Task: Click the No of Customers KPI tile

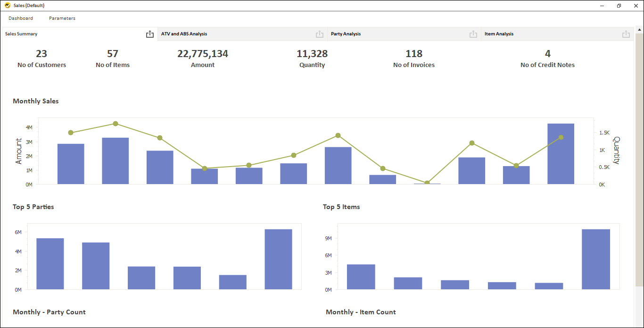Action: 41,59
